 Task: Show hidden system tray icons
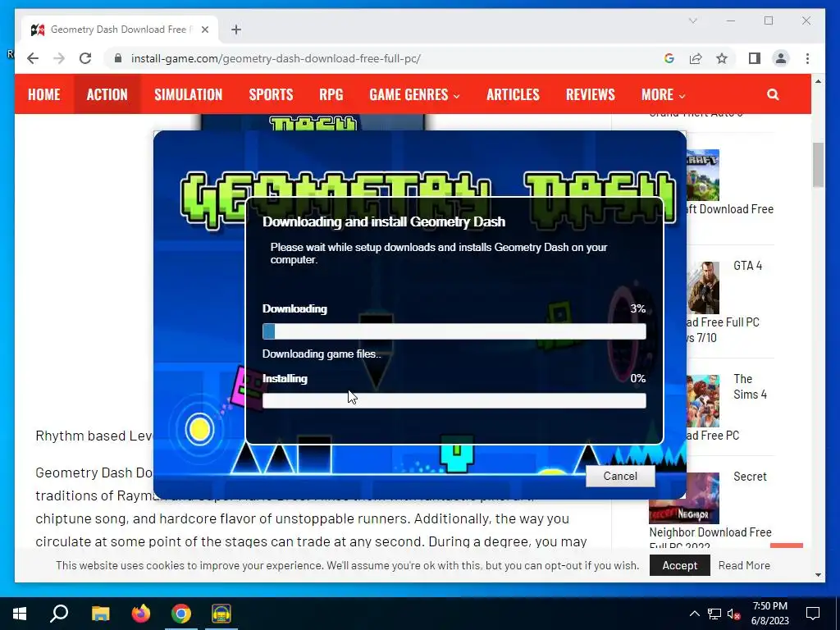pos(694,614)
